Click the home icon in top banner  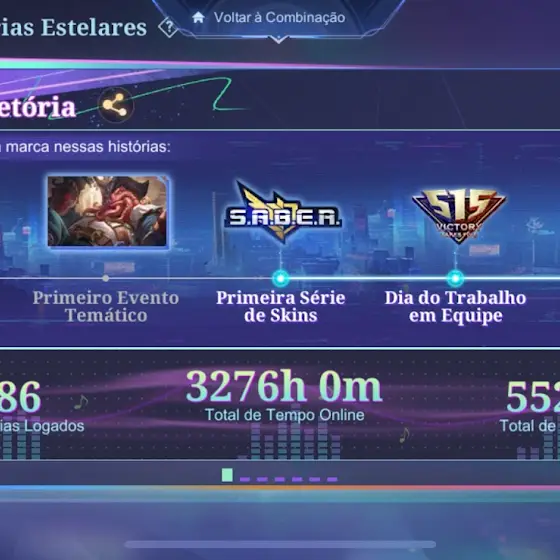coord(198,18)
